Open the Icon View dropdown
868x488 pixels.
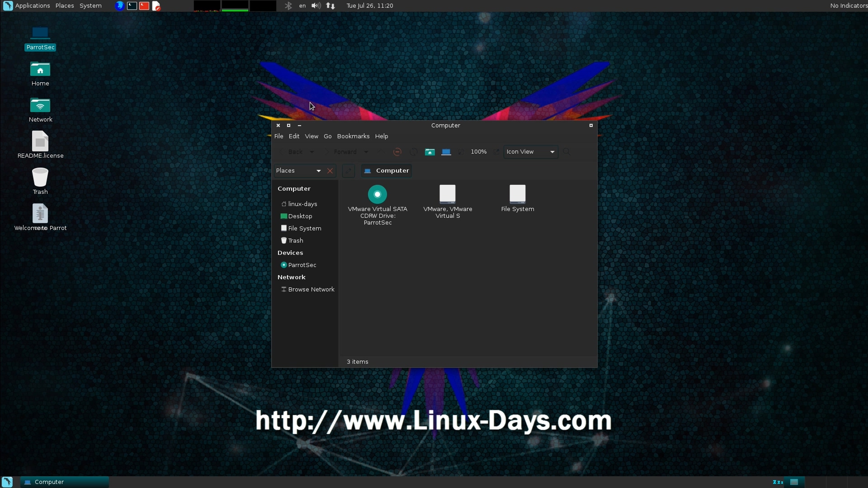(x=530, y=152)
